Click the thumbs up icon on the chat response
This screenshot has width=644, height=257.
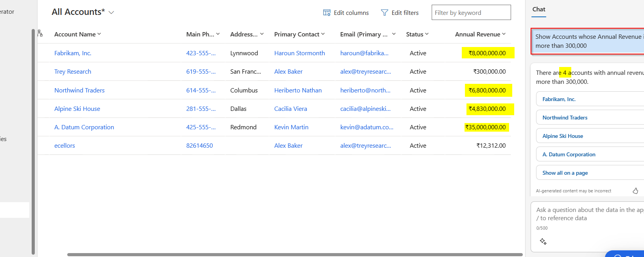click(635, 191)
